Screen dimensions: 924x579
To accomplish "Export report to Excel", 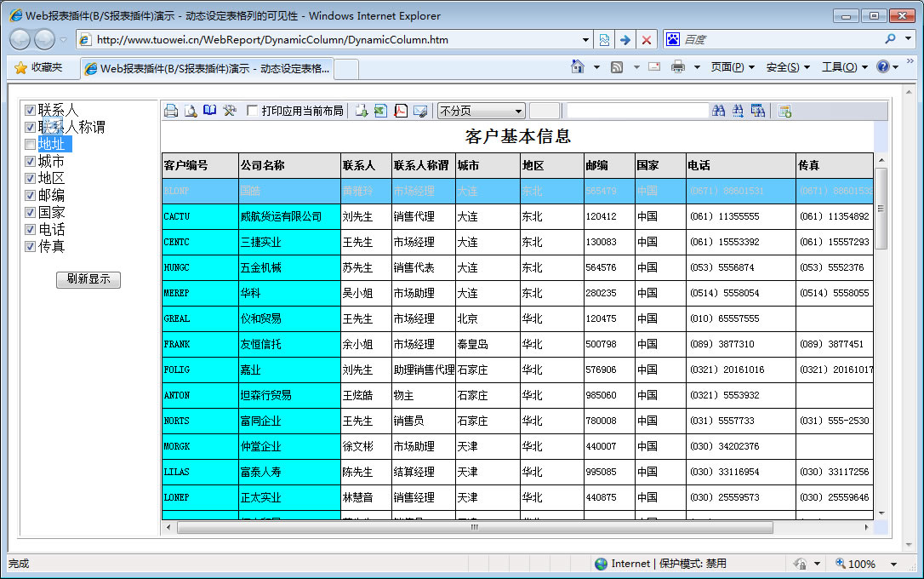I will pyautogui.click(x=380, y=111).
